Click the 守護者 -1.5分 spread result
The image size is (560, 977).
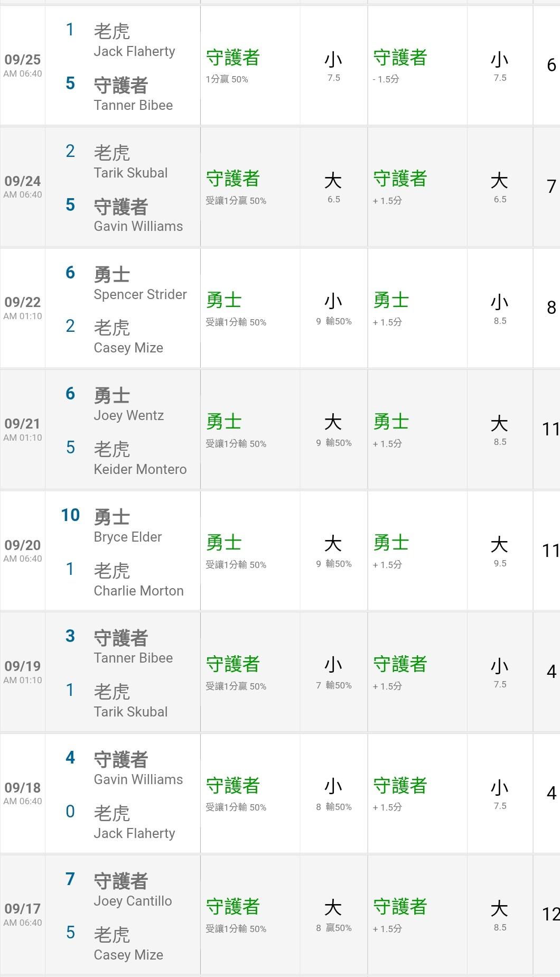pyautogui.click(x=400, y=66)
